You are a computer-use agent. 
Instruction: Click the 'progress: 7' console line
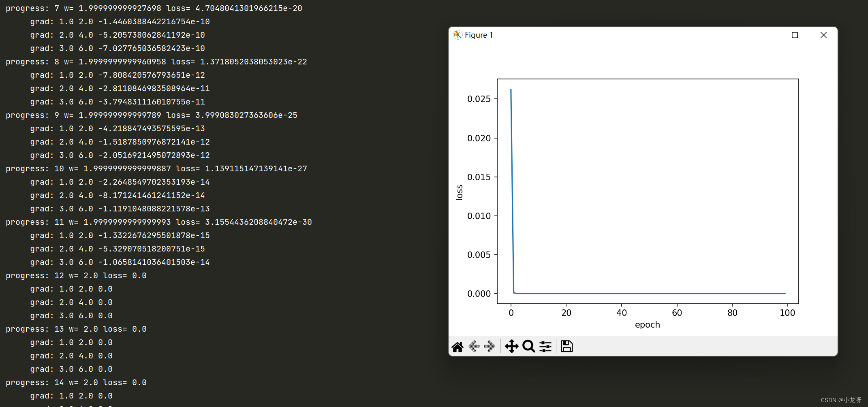[154, 8]
